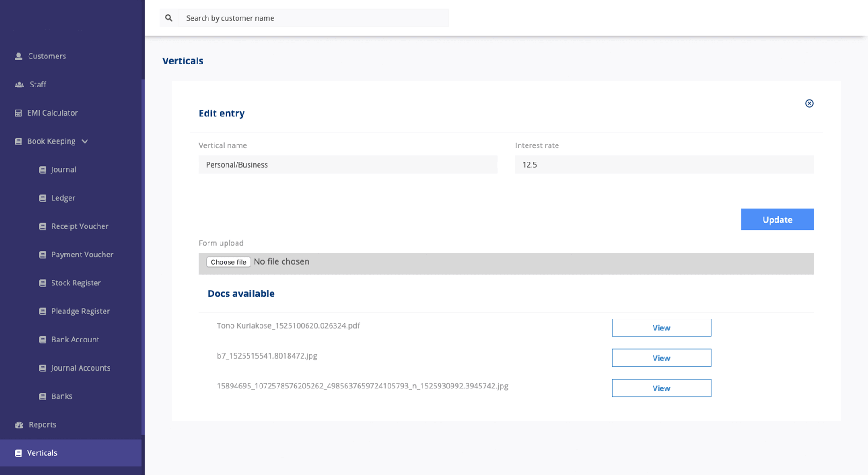Viewport: 868px width, 475px height.
Task: View the Tono Kuriakose PDF document
Action: (x=661, y=328)
